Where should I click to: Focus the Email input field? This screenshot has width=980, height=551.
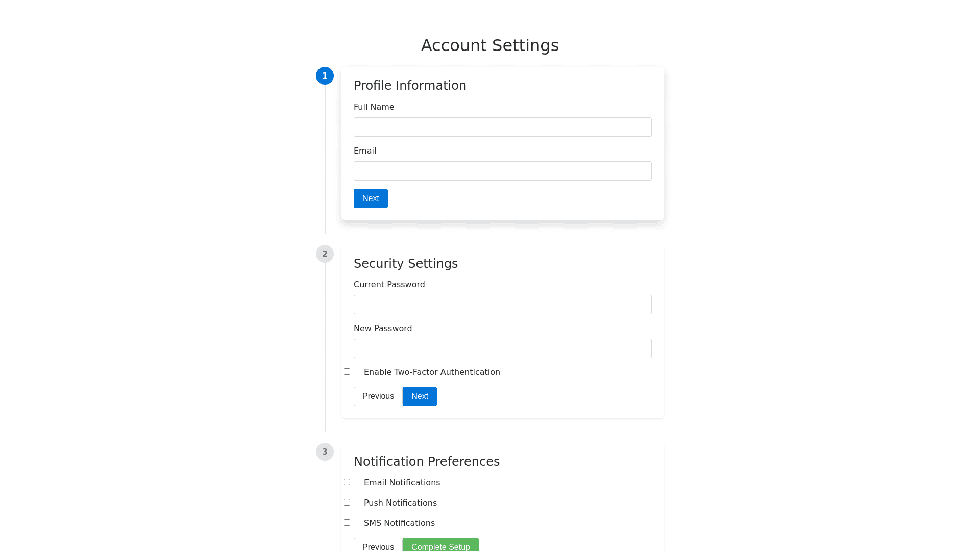(502, 171)
